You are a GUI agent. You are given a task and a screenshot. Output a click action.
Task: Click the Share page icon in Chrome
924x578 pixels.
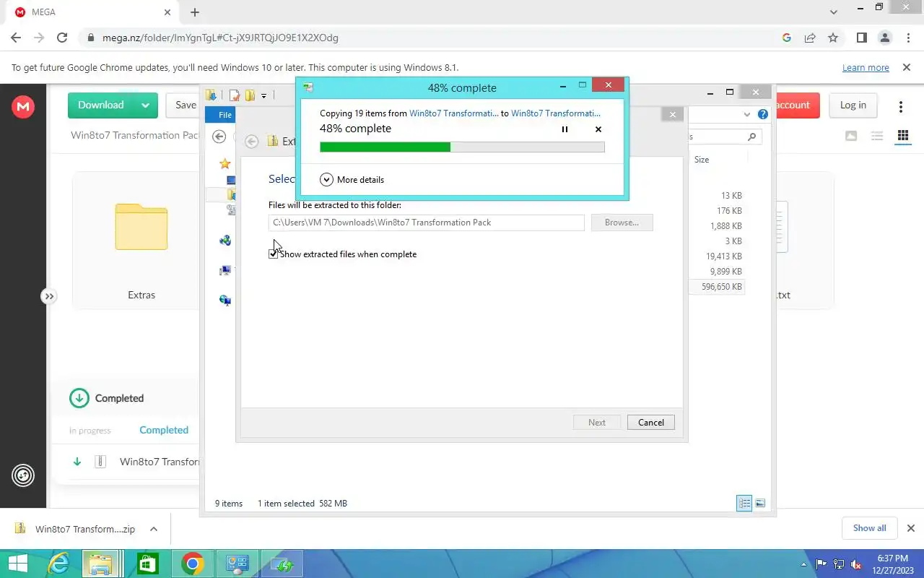click(x=810, y=38)
